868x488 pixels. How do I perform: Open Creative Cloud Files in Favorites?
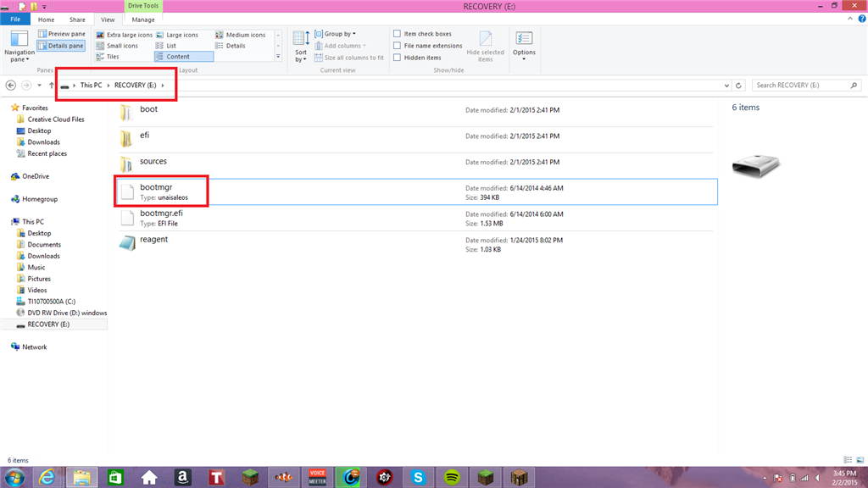click(50, 119)
